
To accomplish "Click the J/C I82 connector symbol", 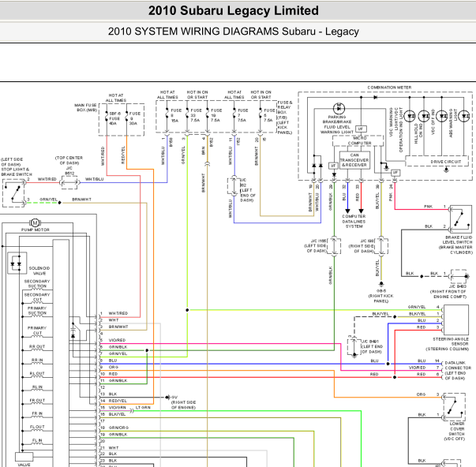I will (234, 185).
